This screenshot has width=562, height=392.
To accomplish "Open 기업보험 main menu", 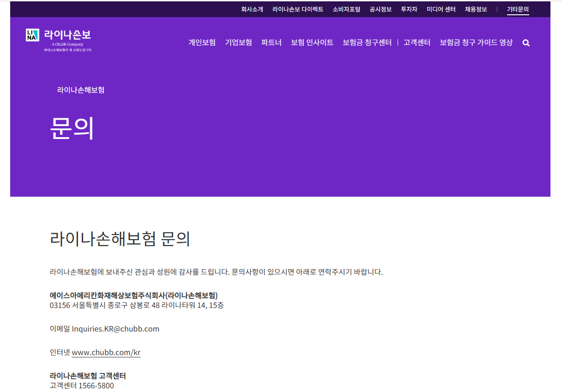I will 238,42.
